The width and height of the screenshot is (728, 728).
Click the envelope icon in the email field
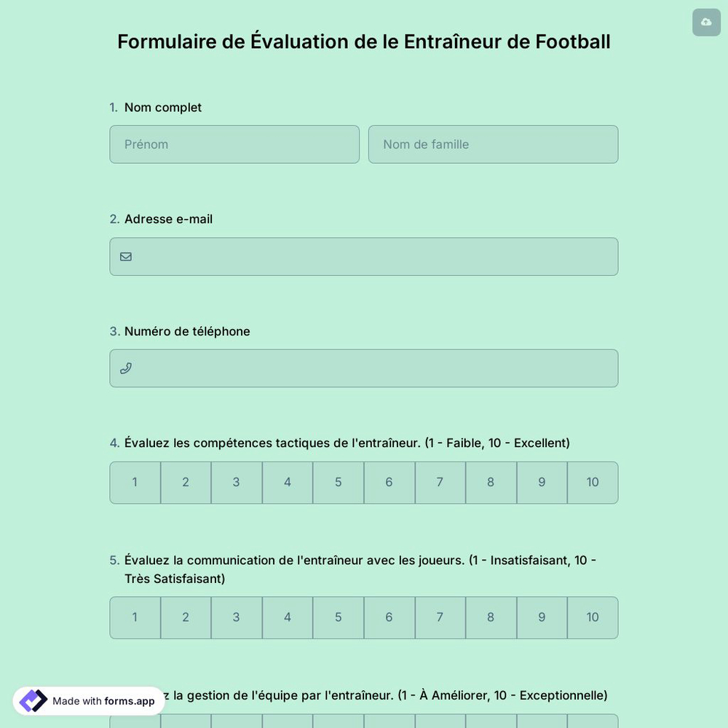(125, 256)
